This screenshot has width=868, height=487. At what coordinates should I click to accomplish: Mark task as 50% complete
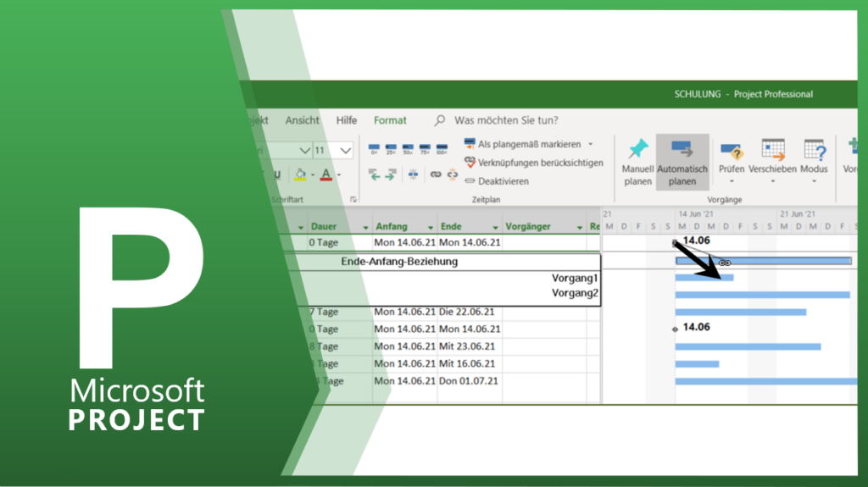tap(408, 149)
